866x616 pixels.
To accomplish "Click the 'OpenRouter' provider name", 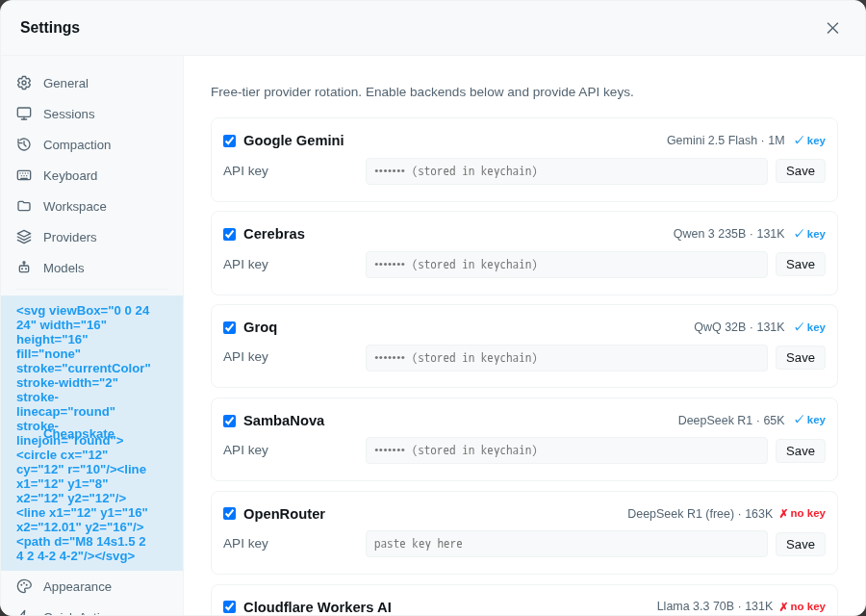I will [x=284, y=514].
